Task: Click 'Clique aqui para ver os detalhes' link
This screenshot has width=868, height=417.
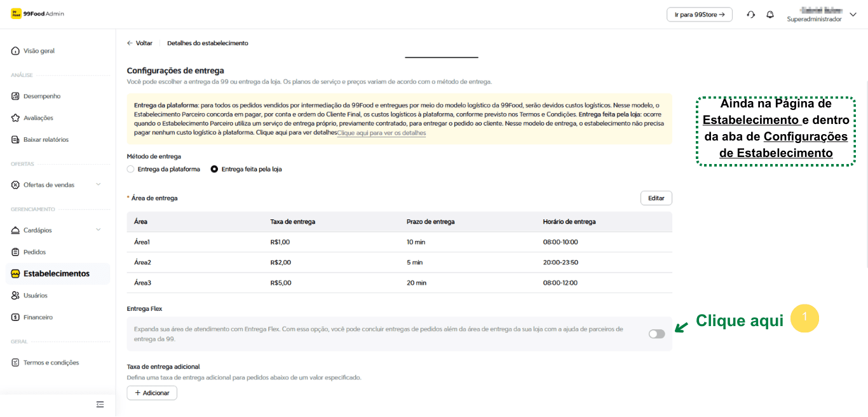Action: tap(381, 133)
